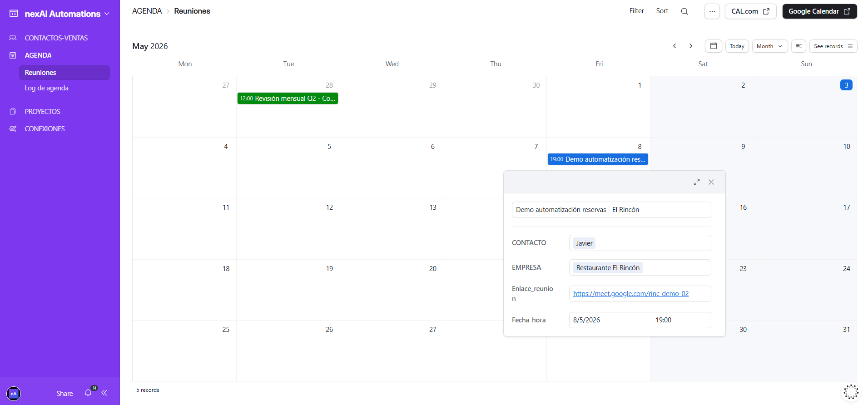Select highlighted day 3 in calendar

tap(846, 85)
